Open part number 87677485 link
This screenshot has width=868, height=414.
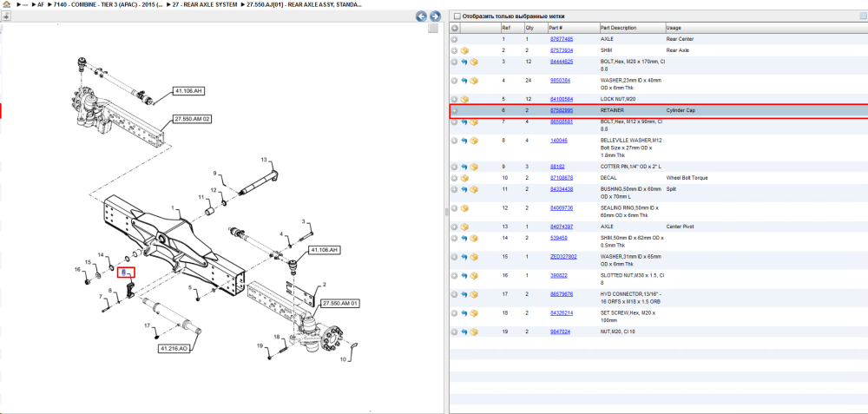(x=562, y=39)
